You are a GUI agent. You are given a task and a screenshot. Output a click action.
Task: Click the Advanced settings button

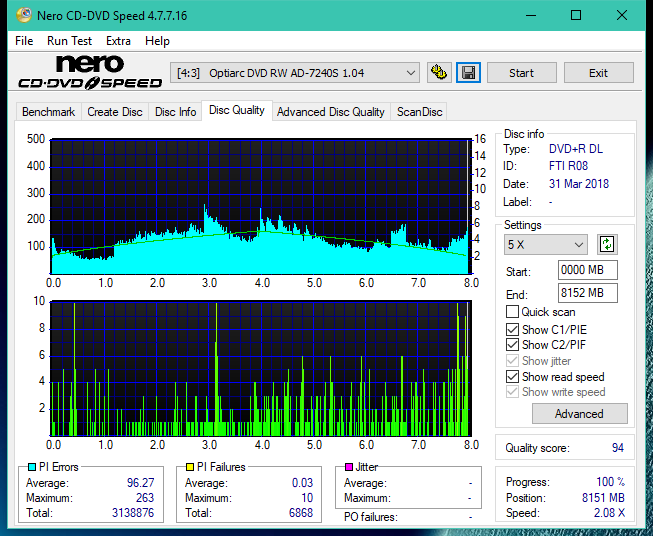[x=579, y=414]
